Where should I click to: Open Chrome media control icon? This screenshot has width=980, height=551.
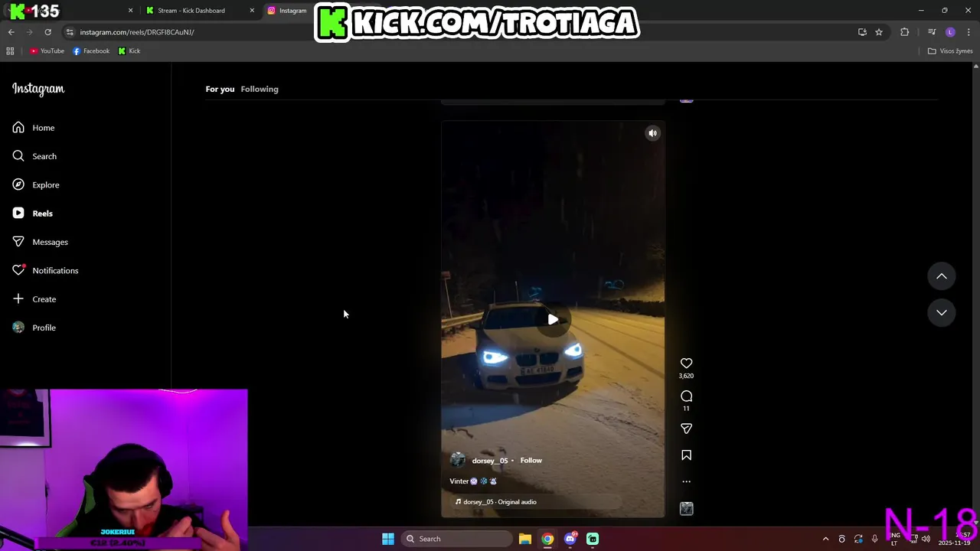pyautogui.click(x=932, y=32)
